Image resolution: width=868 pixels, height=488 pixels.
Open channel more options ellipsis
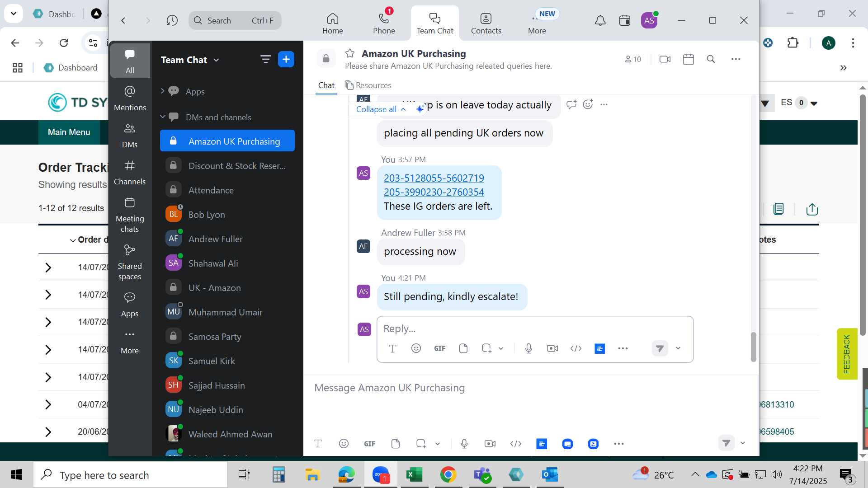click(736, 59)
